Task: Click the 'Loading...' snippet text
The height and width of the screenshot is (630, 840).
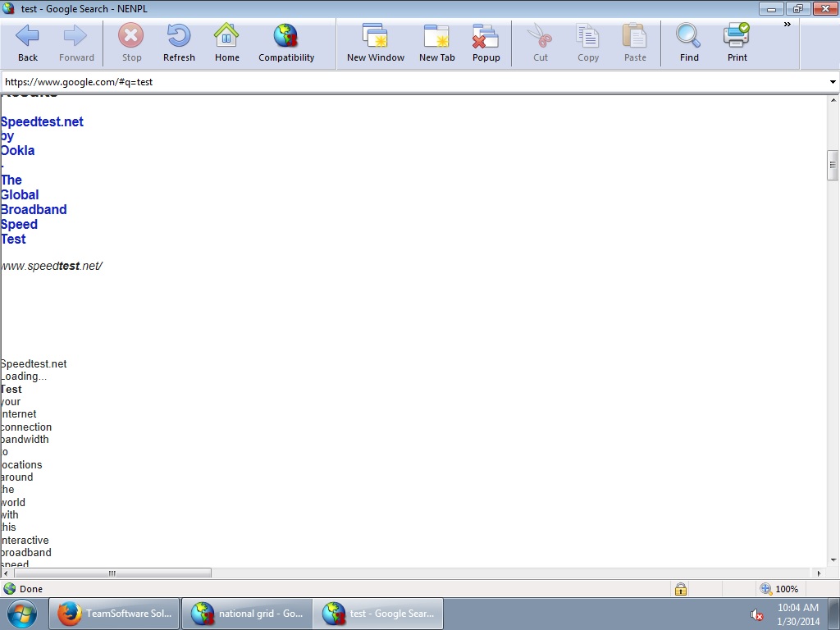Action: pos(24,377)
